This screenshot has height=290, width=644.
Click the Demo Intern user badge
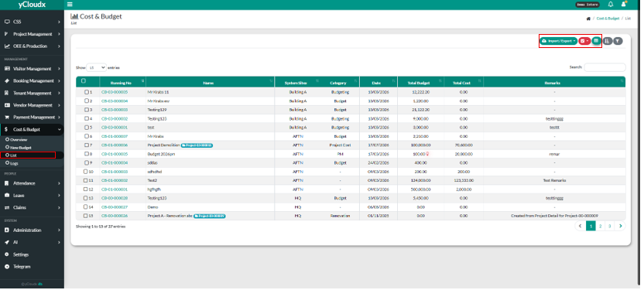point(587,5)
